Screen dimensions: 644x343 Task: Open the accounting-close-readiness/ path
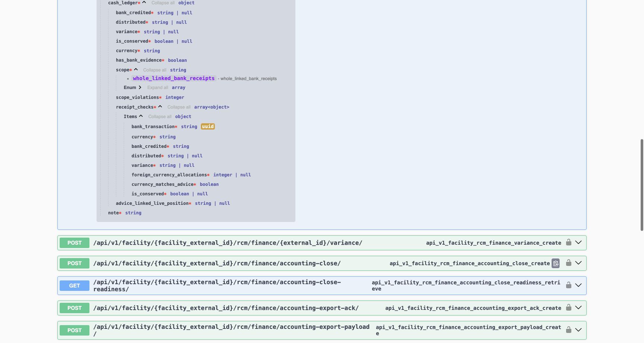(217, 286)
